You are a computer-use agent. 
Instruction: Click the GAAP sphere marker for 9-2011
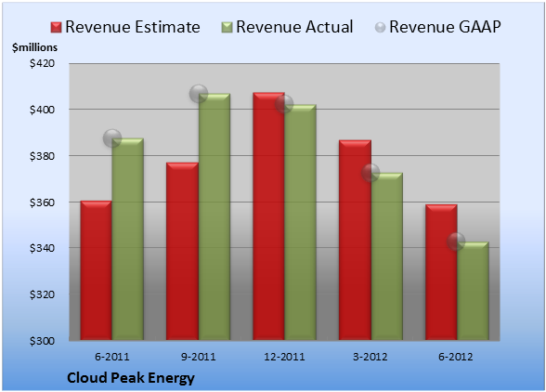coord(199,94)
